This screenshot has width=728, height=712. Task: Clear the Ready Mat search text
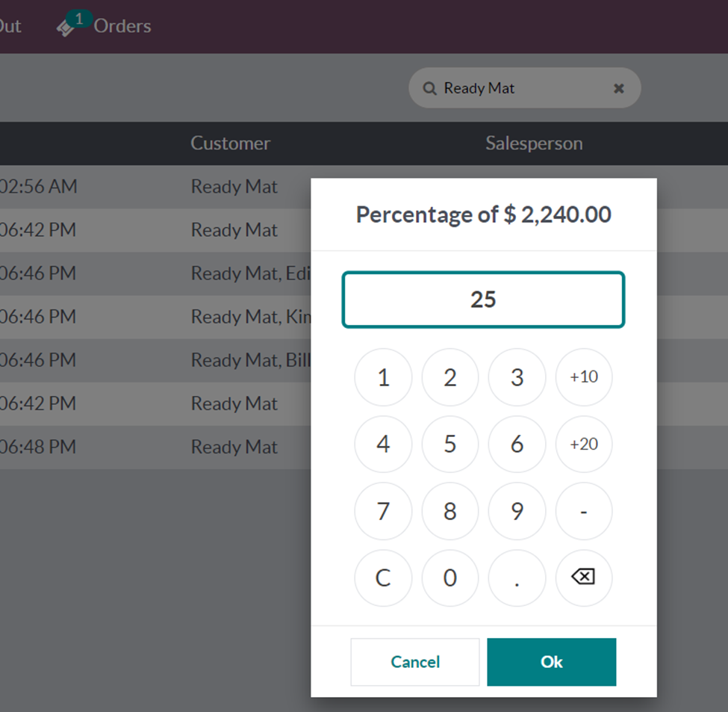click(618, 88)
